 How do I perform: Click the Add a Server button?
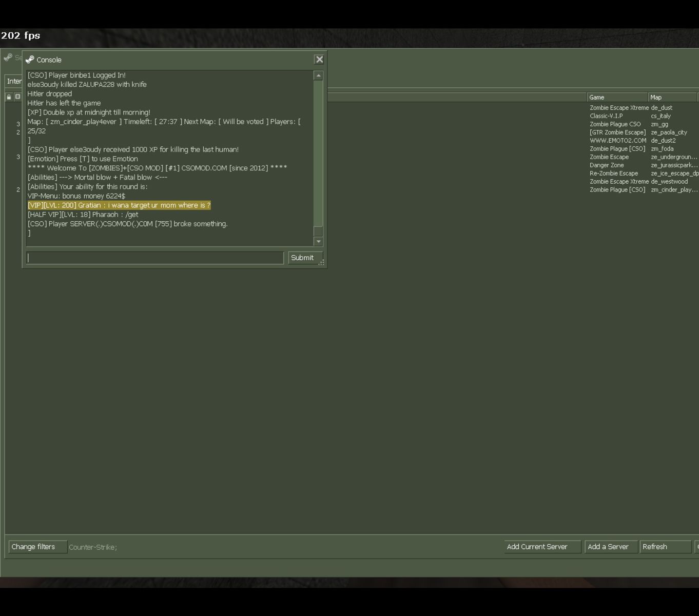[x=611, y=547]
